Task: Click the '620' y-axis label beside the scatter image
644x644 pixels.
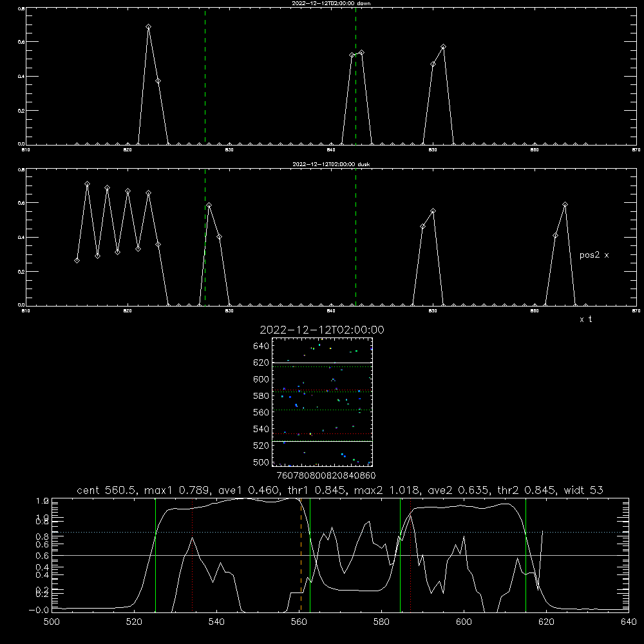Action: pos(261,363)
